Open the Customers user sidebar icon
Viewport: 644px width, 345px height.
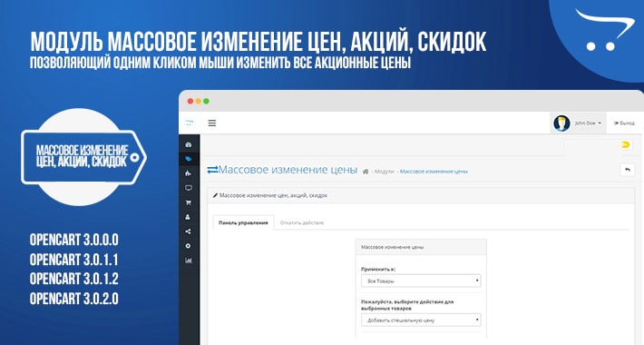click(x=189, y=217)
